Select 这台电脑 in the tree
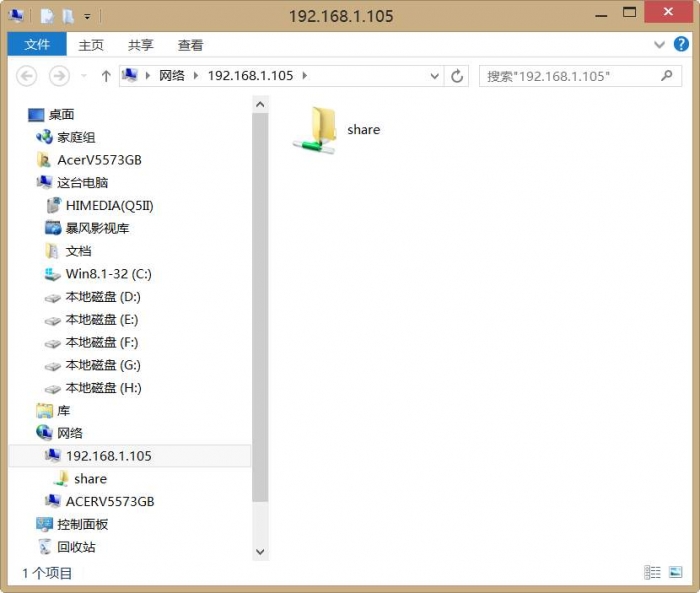This screenshot has height=593, width=700. pos(72,183)
